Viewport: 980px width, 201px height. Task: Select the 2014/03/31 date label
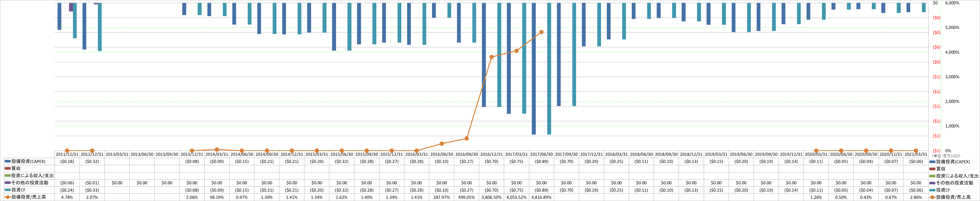tap(217, 155)
